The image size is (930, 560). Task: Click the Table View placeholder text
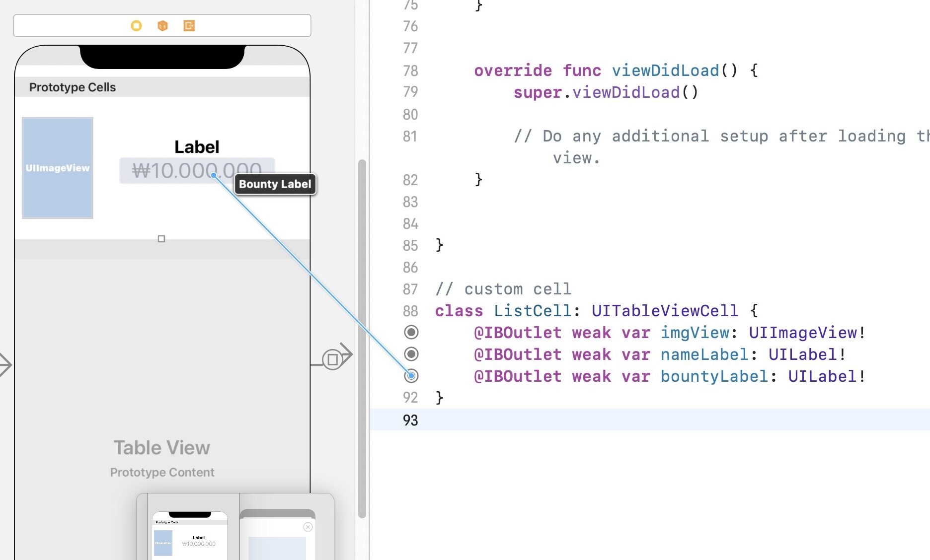pyautogui.click(x=162, y=448)
